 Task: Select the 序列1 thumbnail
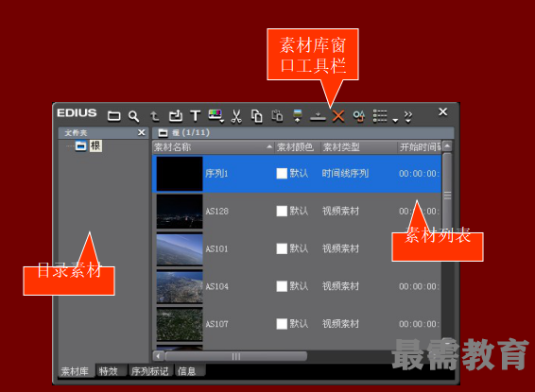[x=180, y=174]
